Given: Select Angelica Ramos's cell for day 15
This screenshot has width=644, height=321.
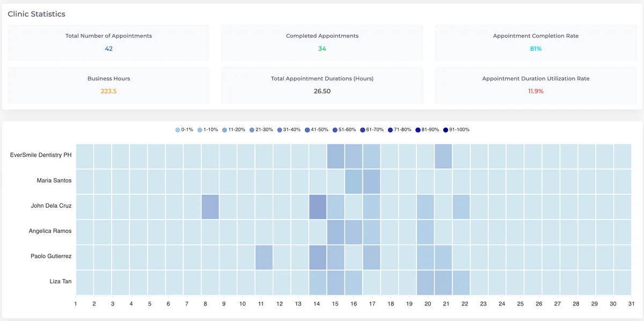Looking at the screenshot, I should click(336, 232).
